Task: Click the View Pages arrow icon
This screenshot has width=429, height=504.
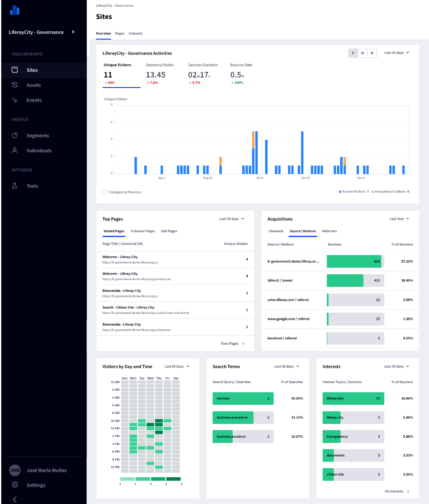Action: click(243, 344)
